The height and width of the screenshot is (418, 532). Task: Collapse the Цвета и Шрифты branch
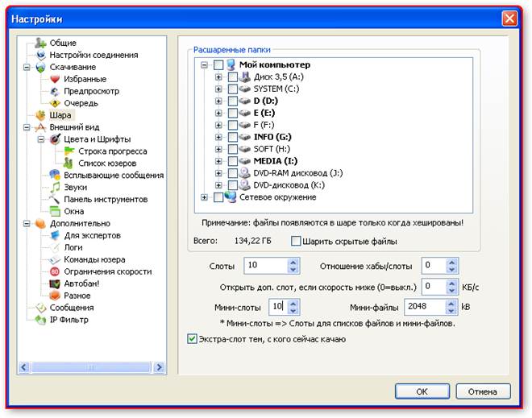[x=41, y=139]
